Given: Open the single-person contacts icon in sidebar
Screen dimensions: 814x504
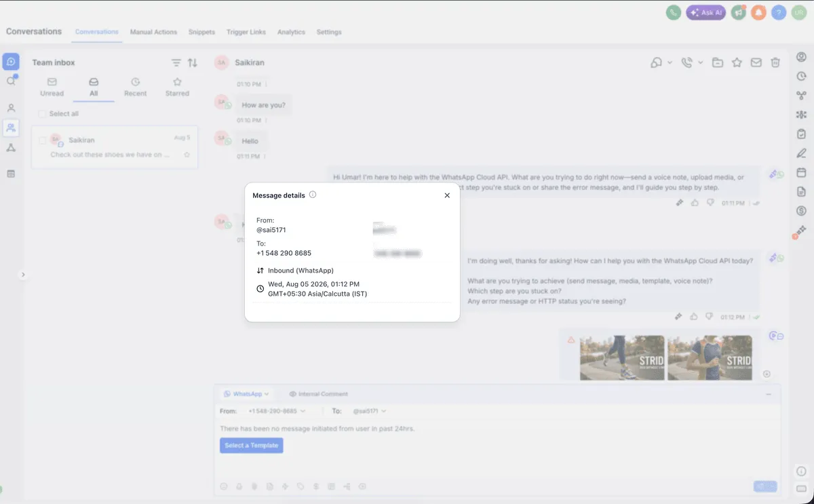Looking at the screenshot, I should (11, 108).
